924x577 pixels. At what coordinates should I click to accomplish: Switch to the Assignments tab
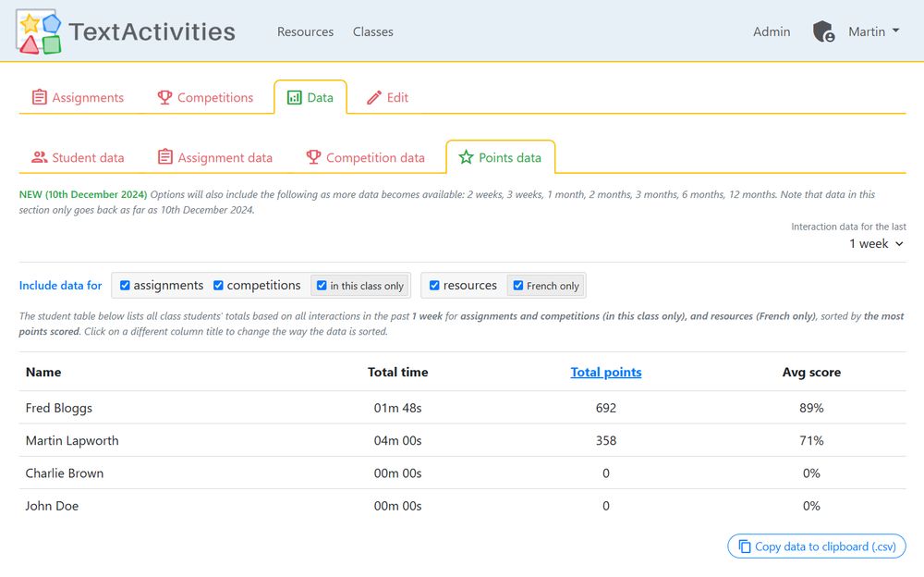[78, 97]
